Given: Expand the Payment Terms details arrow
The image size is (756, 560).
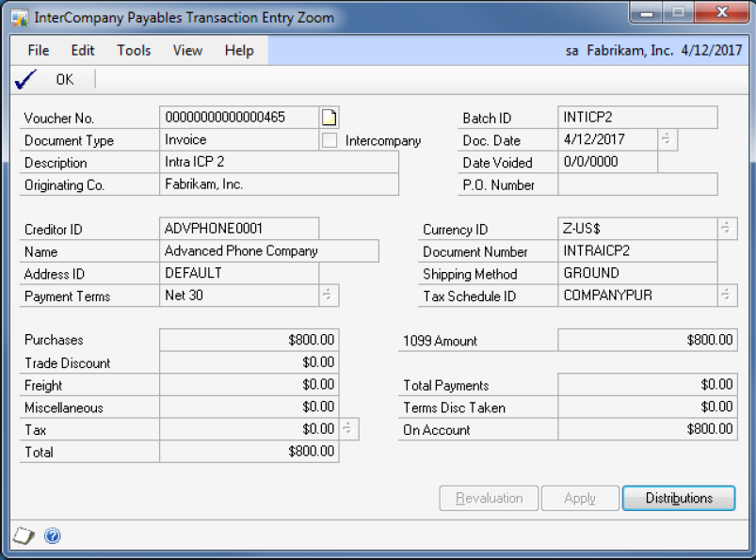Looking at the screenshot, I should click(329, 296).
